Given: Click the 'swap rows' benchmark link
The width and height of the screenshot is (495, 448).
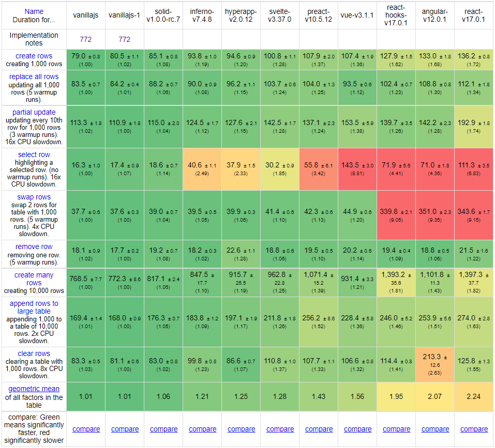Looking at the screenshot, I should 34,197.
